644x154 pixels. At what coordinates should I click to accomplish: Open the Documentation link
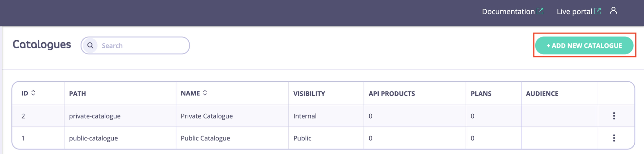508,12
